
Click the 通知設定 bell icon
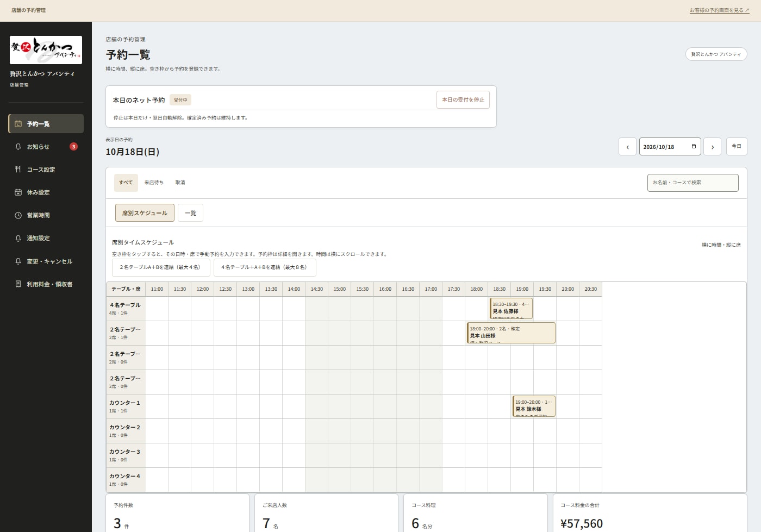[18, 238]
